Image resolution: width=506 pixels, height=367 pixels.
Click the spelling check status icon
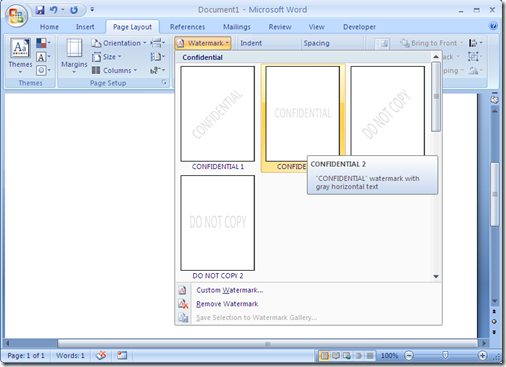pyautogui.click(x=101, y=356)
